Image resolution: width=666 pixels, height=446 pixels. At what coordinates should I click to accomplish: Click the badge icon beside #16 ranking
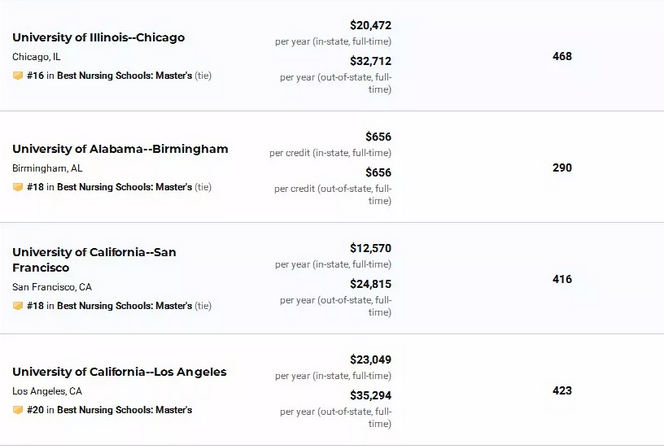point(18,76)
